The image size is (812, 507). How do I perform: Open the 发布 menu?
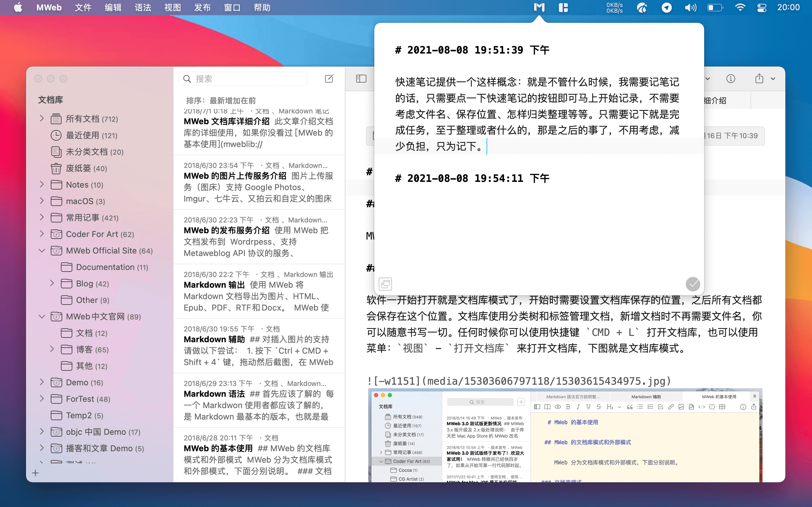coord(202,7)
